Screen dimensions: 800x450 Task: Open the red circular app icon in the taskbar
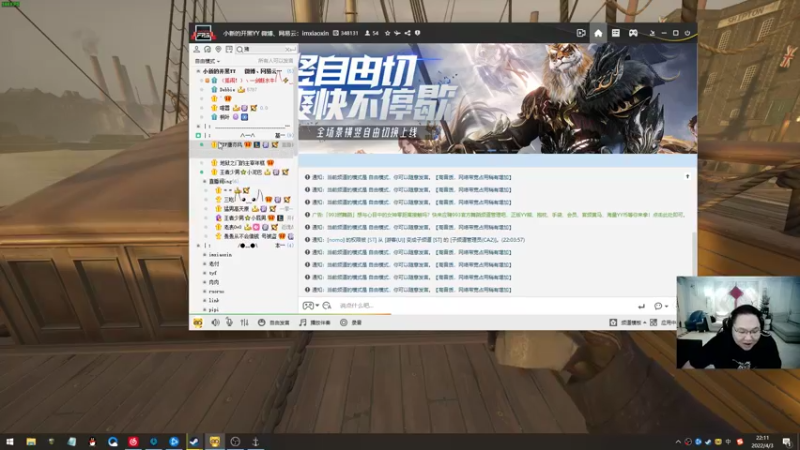[x=133, y=441]
